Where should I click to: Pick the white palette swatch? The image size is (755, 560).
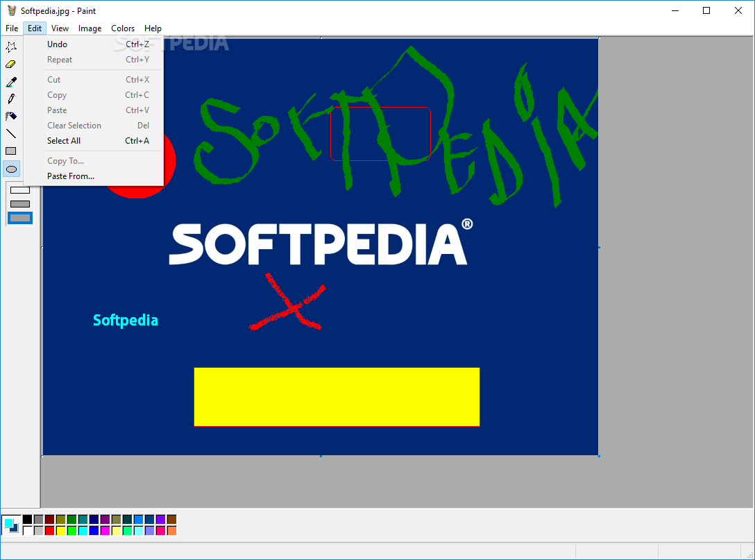(28, 531)
